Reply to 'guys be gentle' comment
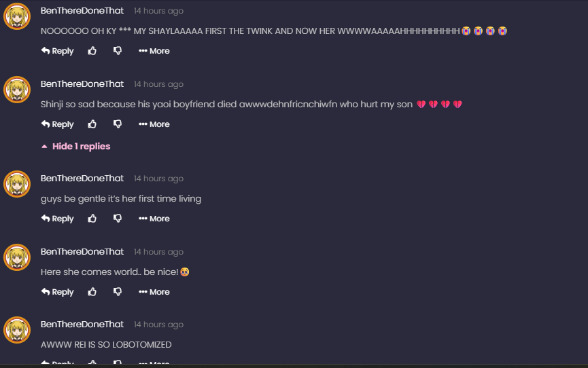The width and height of the screenshot is (588, 368). coord(57,219)
